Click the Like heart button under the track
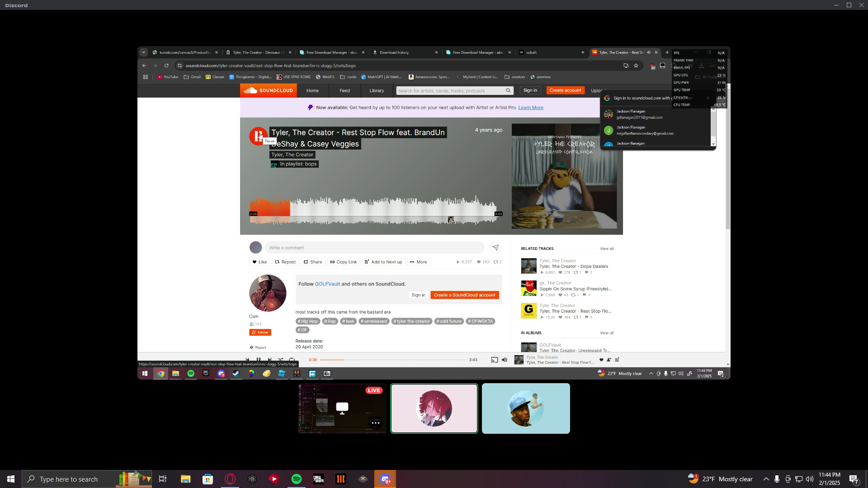Screen dimensions: 868x488 pyautogui.click(x=259, y=262)
